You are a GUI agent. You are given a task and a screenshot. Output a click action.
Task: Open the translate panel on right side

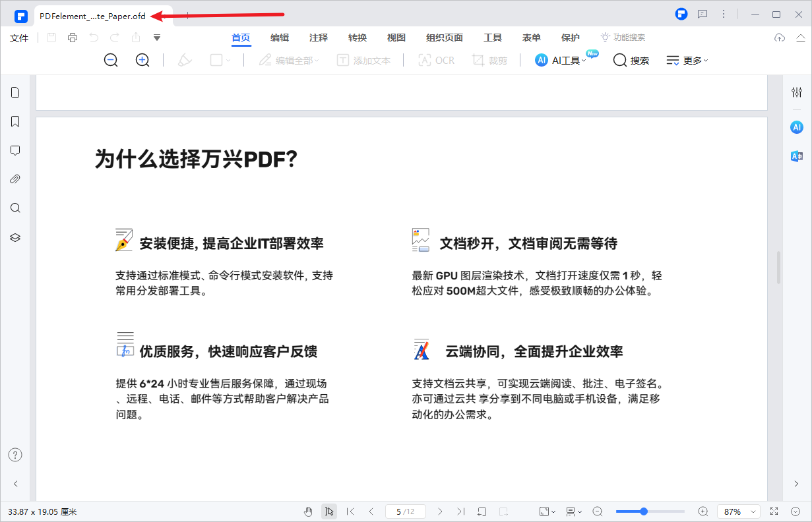[796, 156]
